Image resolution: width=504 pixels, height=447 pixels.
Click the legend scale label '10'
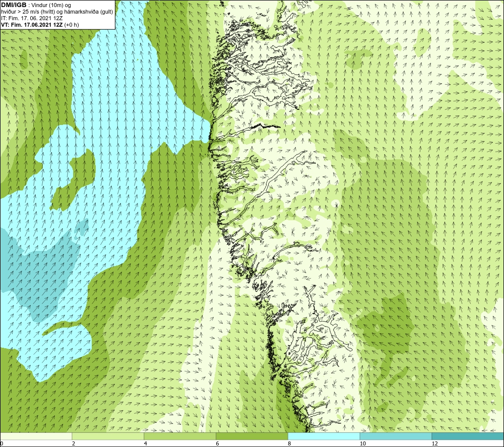pos(362,443)
